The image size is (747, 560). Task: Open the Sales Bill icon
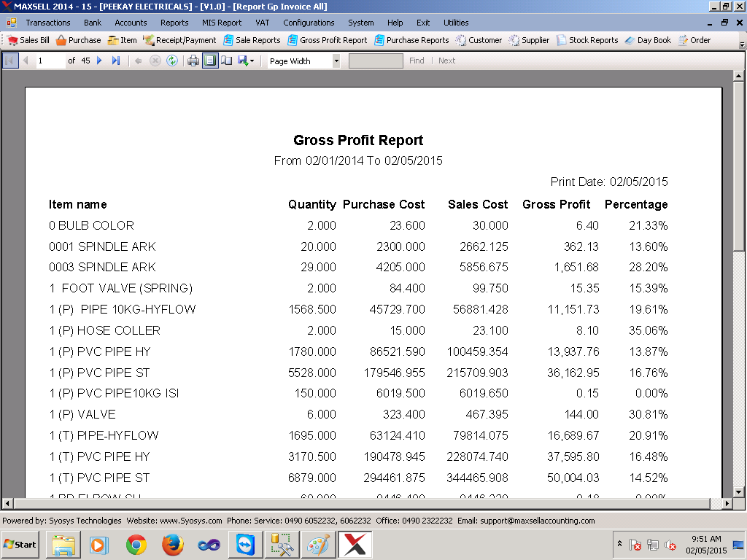pos(12,41)
